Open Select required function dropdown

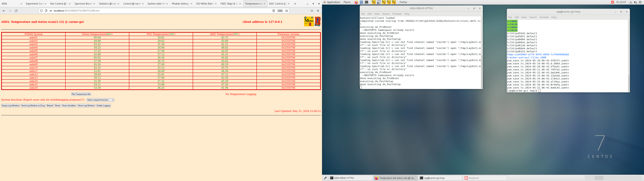[x=100, y=100]
